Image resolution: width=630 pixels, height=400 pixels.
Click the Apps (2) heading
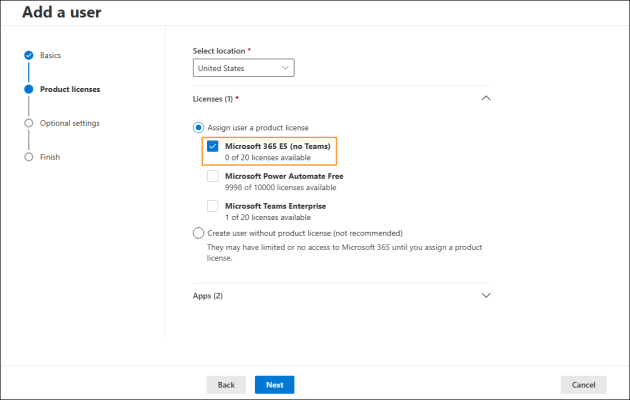(x=208, y=296)
